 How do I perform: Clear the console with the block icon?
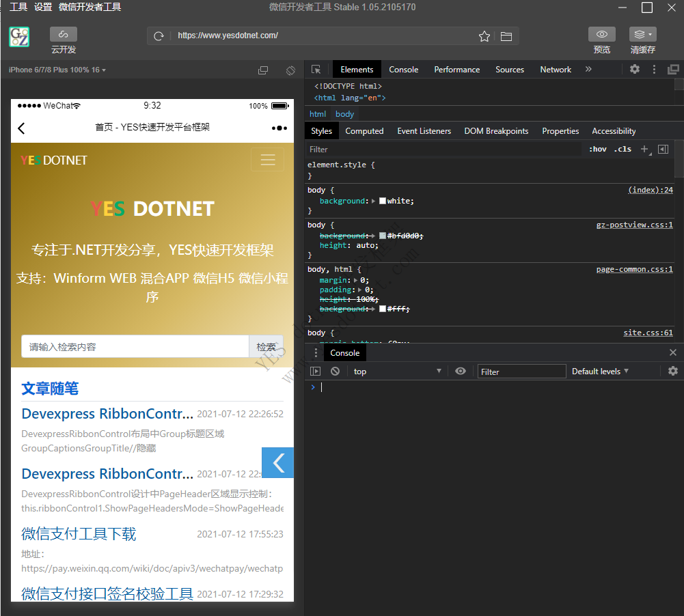[x=335, y=371]
